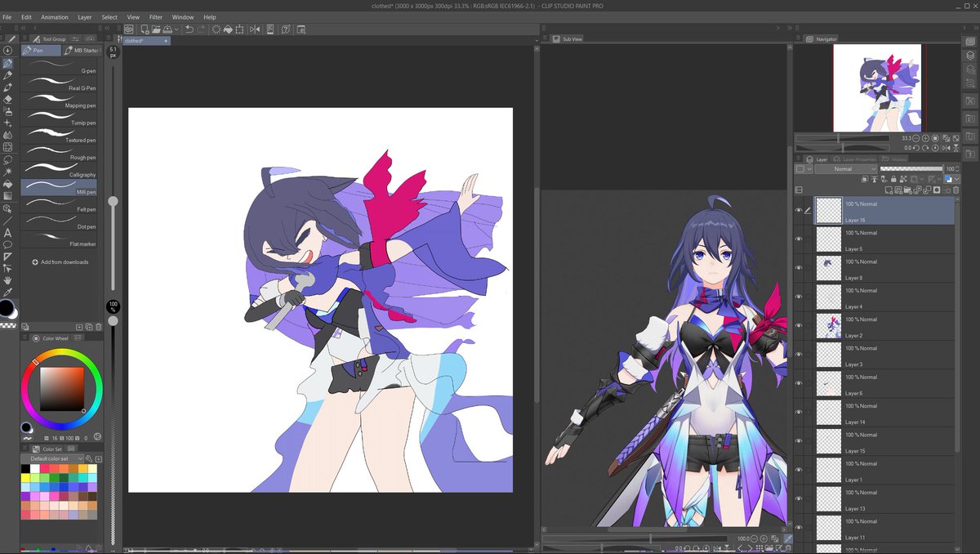Select the Straight line figure tool

click(x=7, y=221)
